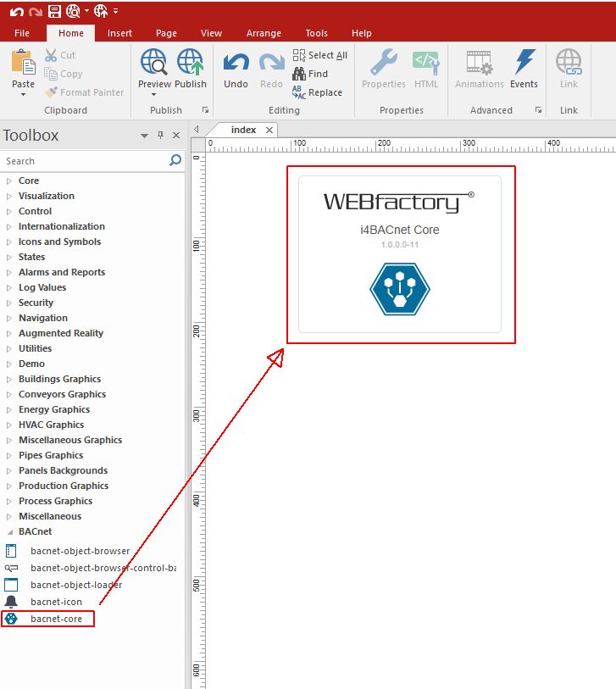Click the Toolbox search field
Viewport: 616px width, 689px height.
pyautogui.click(x=85, y=161)
